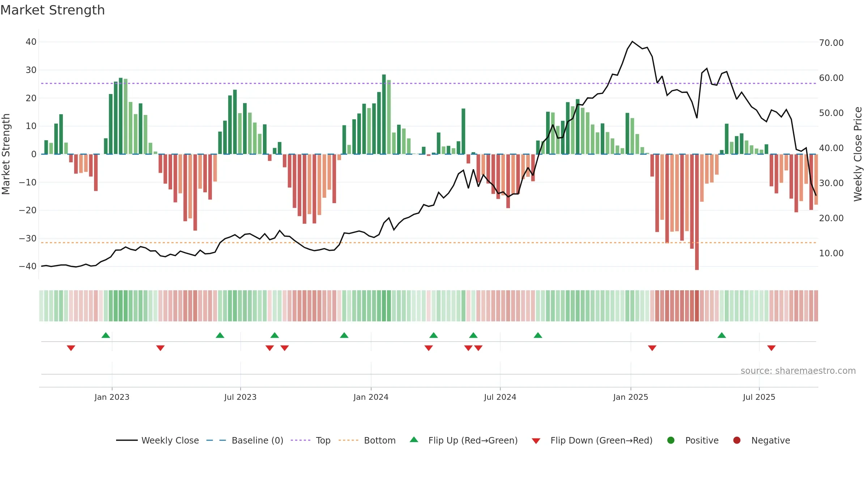Click the Jul 2024 x-axis label
868x488 pixels.
pos(500,397)
